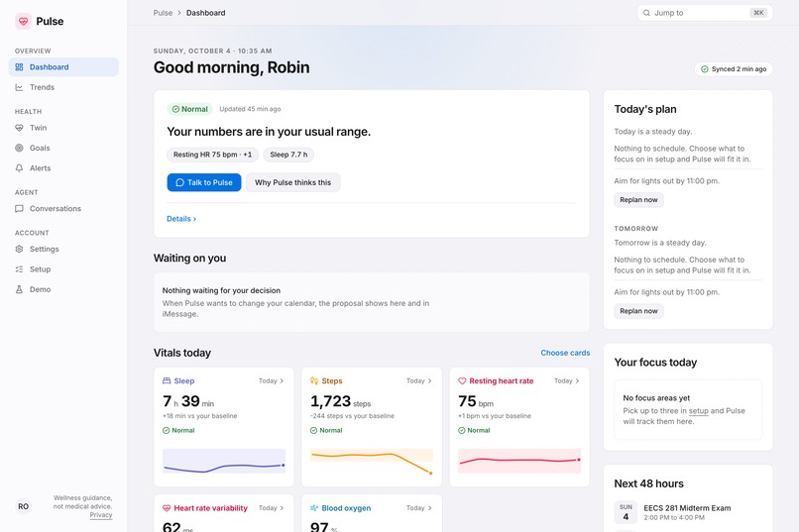Click the No focus areas yet text
Image resolution: width=799 pixels, height=532 pixels.
point(656,398)
